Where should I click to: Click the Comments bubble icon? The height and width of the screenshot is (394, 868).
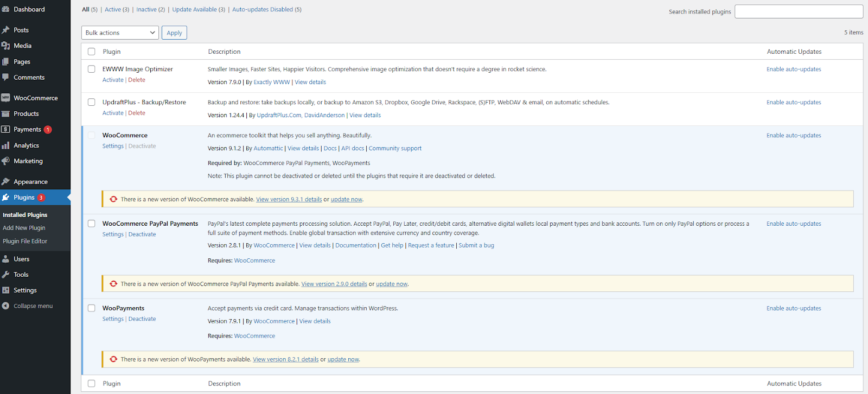coord(5,78)
